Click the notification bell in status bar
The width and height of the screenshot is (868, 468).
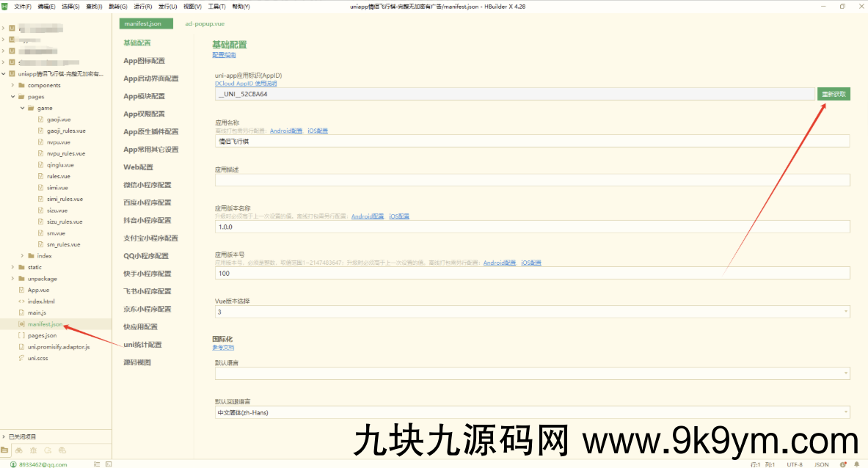[x=857, y=464]
